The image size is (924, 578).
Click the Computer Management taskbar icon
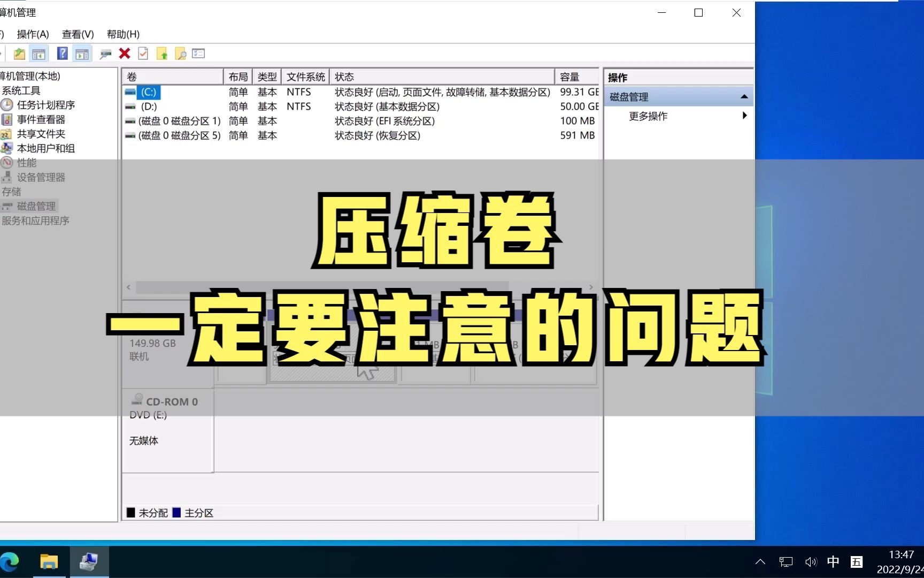tap(89, 562)
